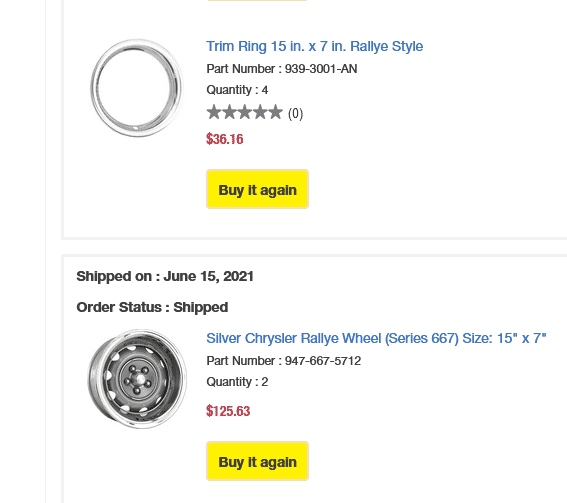Click the trim ring product image
Image resolution: width=567 pixels, height=503 pixels.
coord(137,88)
